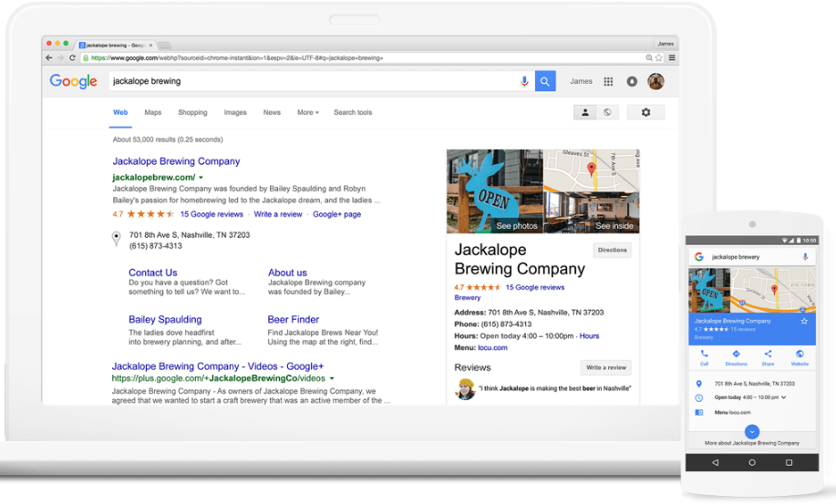Viewport: 836px width, 504px height.
Task: Click the Hours link in panel
Action: pyautogui.click(x=589, y=336)
